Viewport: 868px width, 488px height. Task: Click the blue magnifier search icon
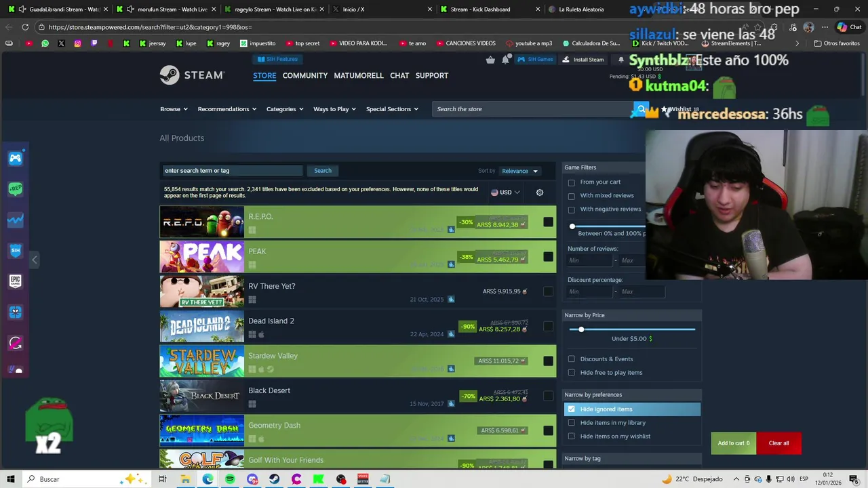pyautogui.click(x=641, y=109)
